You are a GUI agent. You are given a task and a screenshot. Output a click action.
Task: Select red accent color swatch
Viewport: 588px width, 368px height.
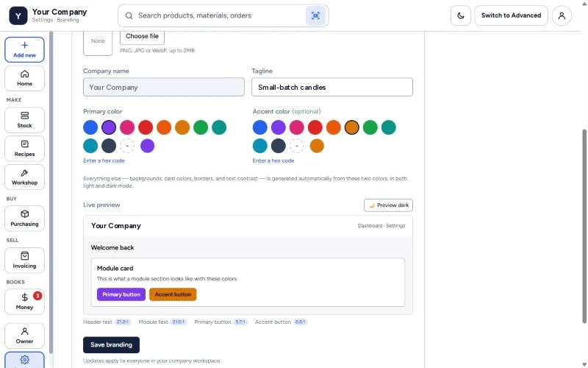pos(315,127)
